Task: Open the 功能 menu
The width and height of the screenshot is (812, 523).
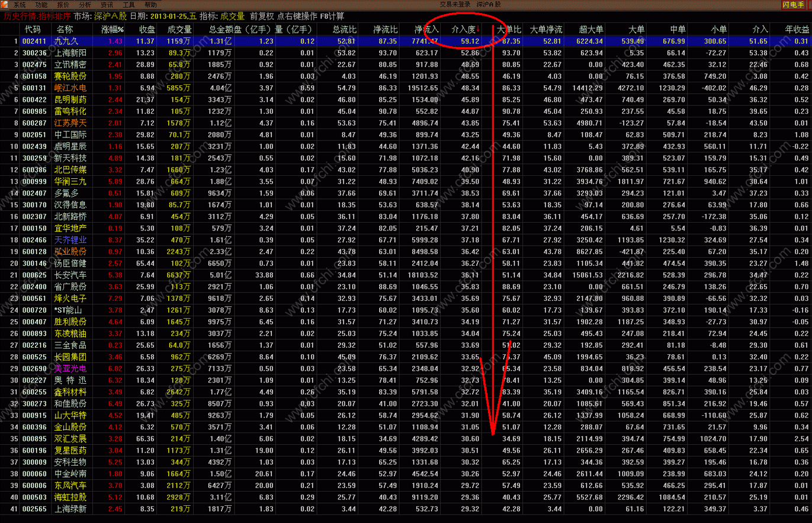Action: coord(41,4)
